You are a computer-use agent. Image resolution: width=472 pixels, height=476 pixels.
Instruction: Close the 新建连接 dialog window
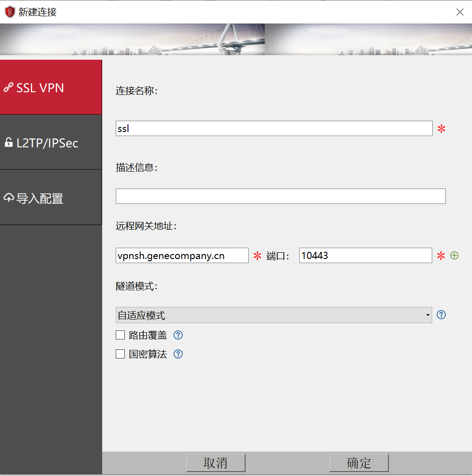click(x=460, y=12)
